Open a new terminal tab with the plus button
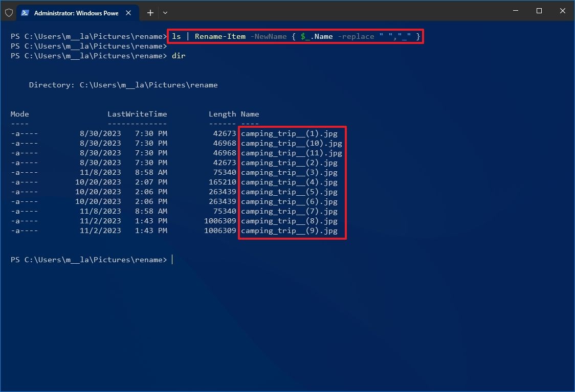 150,13
